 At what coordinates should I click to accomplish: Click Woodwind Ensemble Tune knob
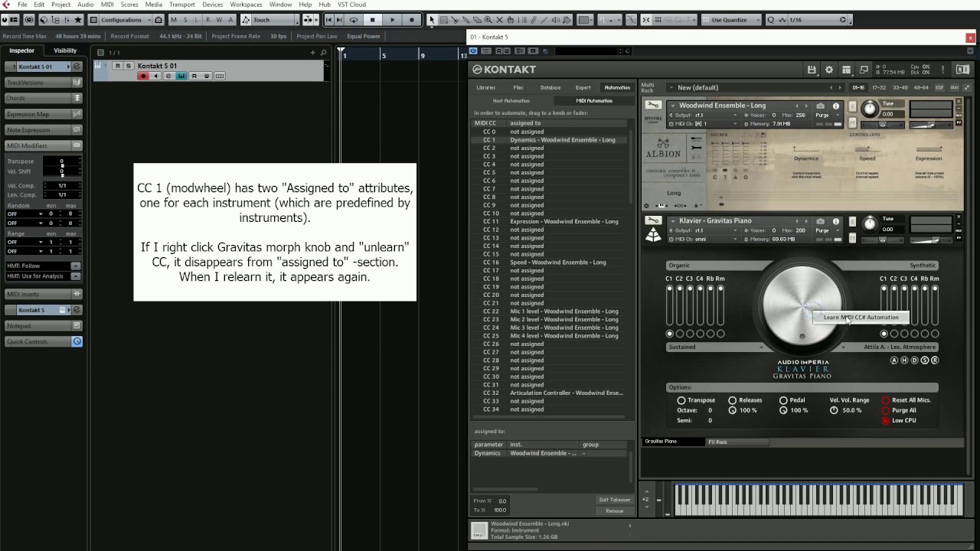click(x=870, y=108)
